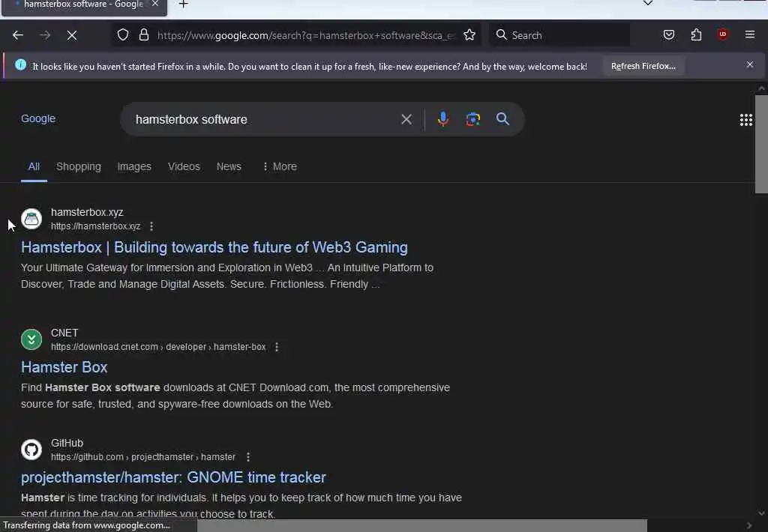Click the https://hamsterbox.xyz URL text
The height and width of the screenshot is (532, 768).
click(95, 226)
